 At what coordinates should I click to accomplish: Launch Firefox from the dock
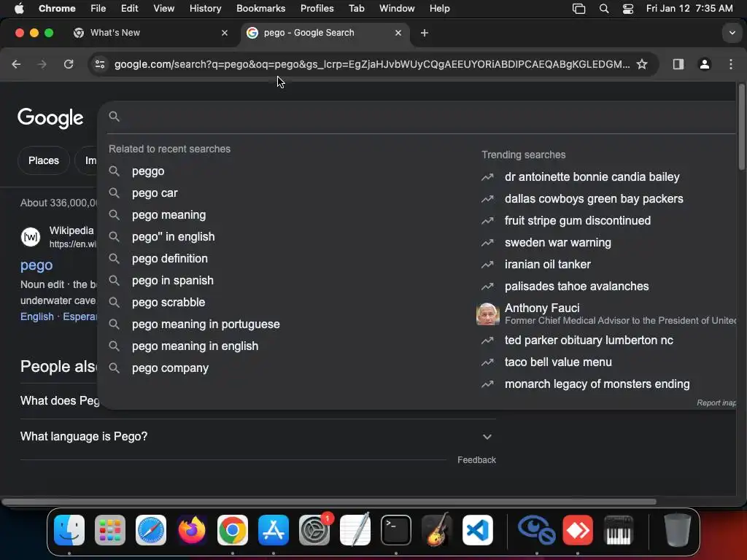(192, 530)
